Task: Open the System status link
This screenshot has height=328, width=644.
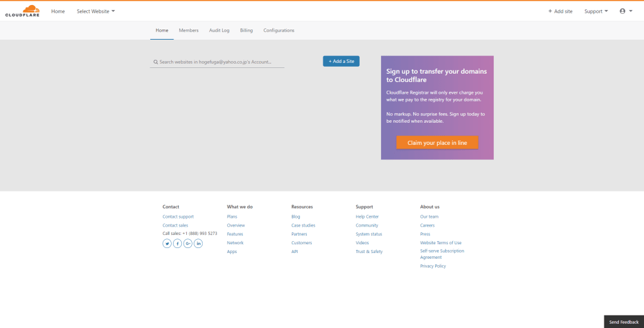Action: coord(369,234)
